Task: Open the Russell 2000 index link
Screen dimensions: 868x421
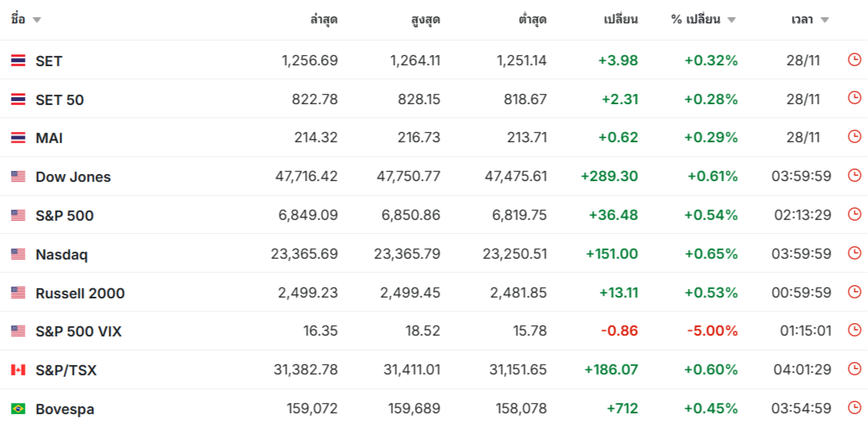Action: click(80, 293)
